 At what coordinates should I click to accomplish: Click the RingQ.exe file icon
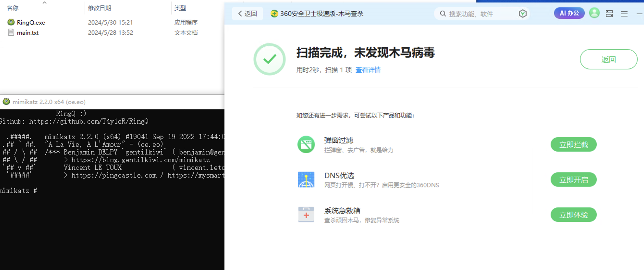pos(11,22)
